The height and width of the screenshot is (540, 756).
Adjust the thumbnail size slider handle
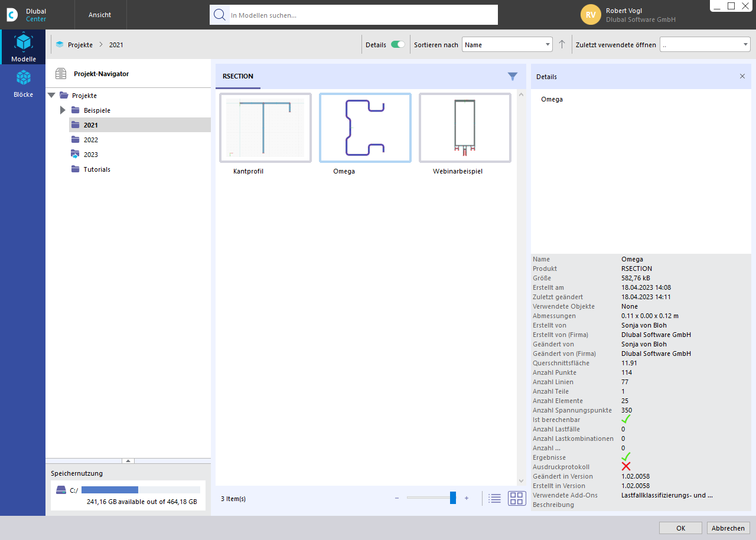coord(453,498)
